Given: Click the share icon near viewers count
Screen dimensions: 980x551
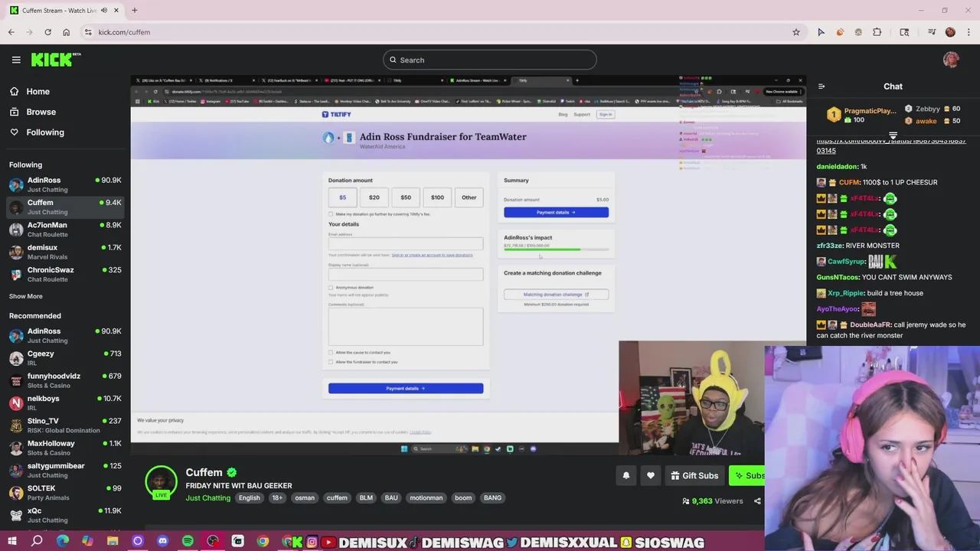Looking at the screenshot, I should [757, 501].
